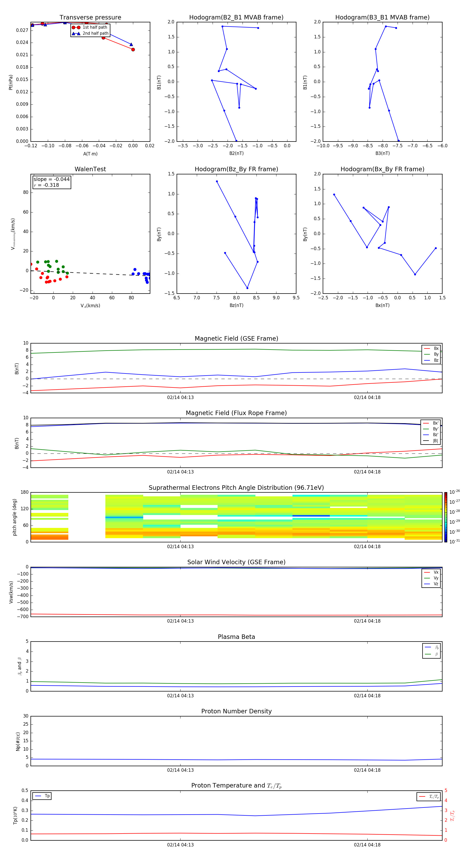Click the "Magnetic Field (GSE Frame)" title
Screen dimensions: 473x868
(x=236, y=339)
